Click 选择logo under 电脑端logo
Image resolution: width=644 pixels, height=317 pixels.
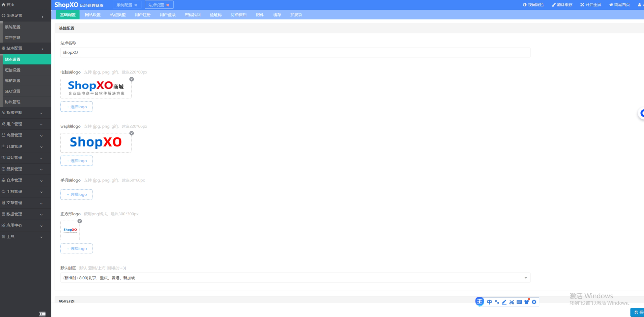(x=77, y=107)
